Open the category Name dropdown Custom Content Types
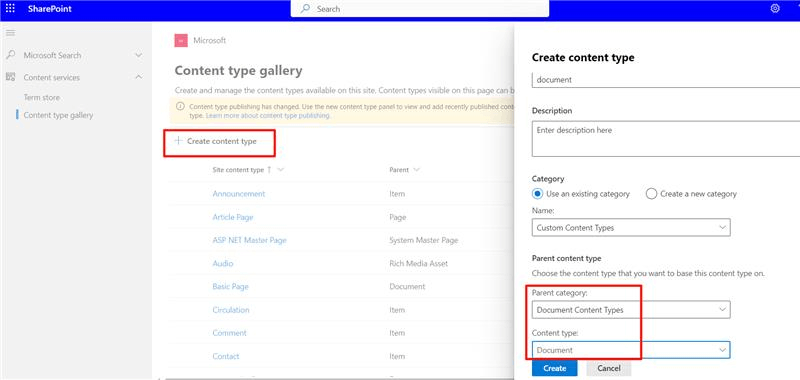 (x=631, y=227)
